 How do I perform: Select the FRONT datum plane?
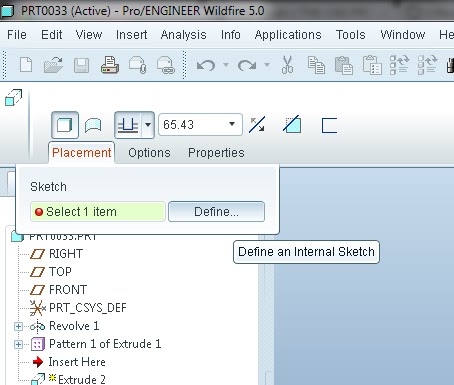(68, 290)
